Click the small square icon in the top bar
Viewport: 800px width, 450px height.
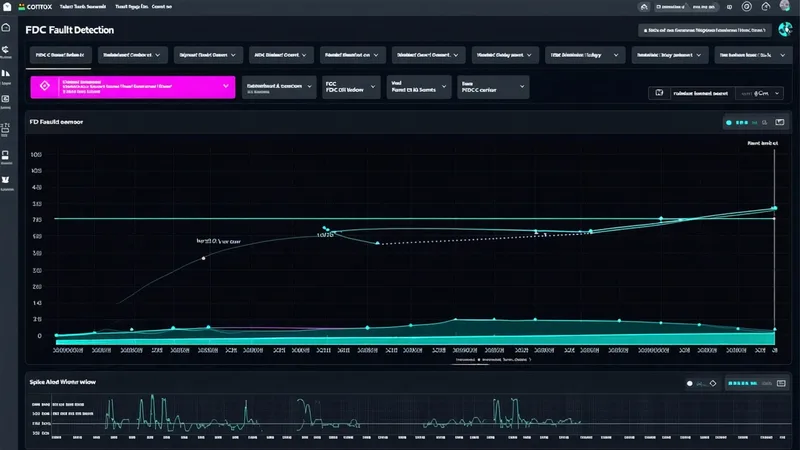[730, 7]
